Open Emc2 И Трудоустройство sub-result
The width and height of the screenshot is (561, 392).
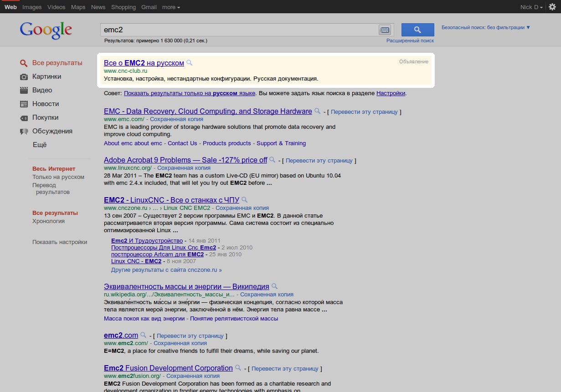pyautogui.click(x=147, y=241)
